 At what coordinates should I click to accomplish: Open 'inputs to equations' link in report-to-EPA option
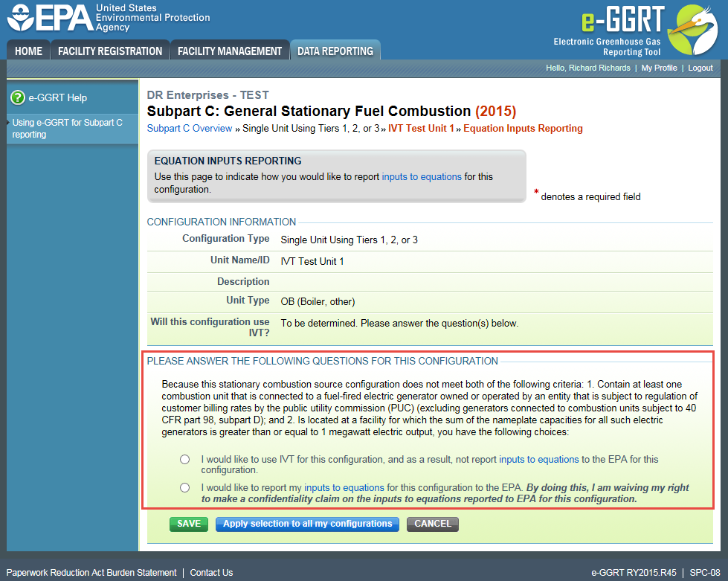pyautogui.click(x=344, y=488)
